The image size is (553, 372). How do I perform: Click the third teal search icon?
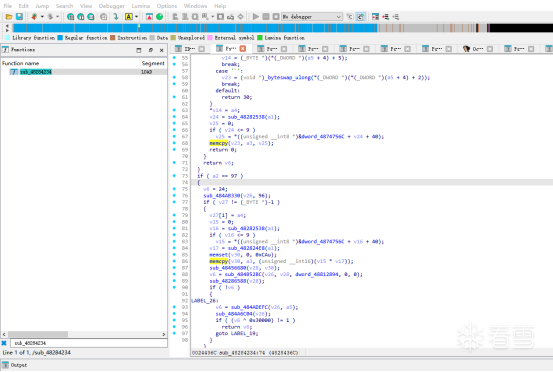(x=91, y=17)
